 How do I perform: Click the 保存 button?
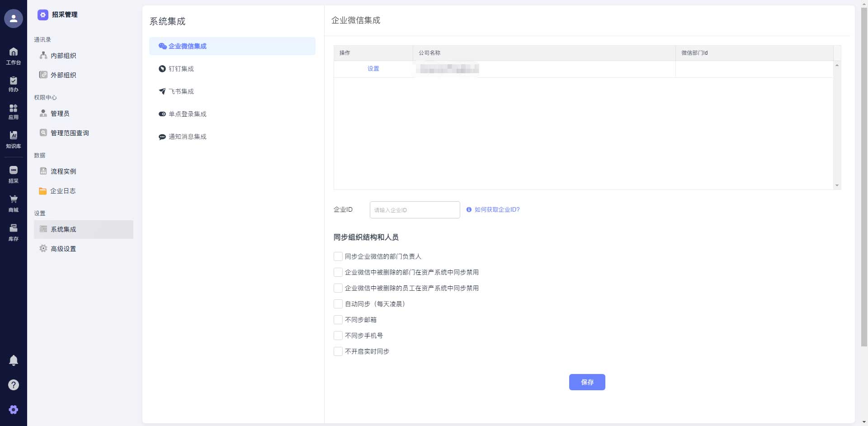[x=587, y=382]
